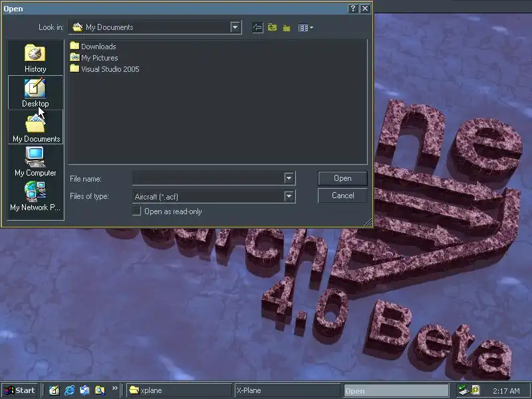
Task: Launch Outlook Express from quick launch
Action: [x=84, y=390]
